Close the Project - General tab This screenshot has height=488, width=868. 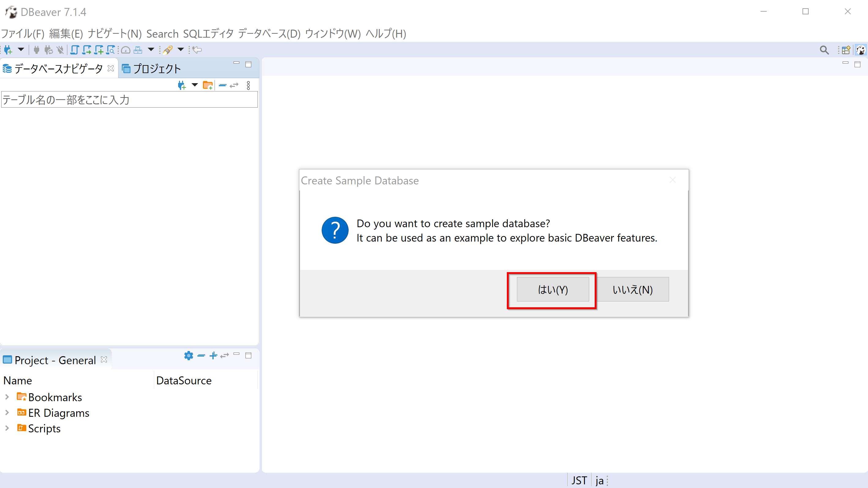tap(104, 360)
